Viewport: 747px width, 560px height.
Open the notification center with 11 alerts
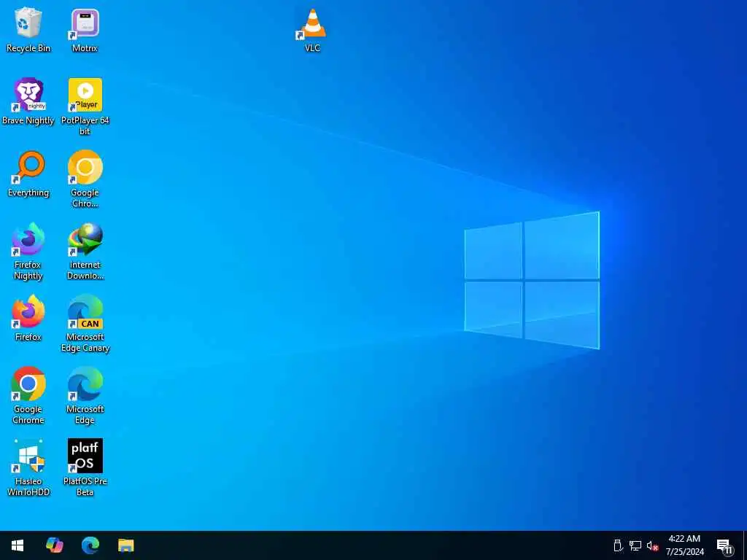[x=724, y=545]
